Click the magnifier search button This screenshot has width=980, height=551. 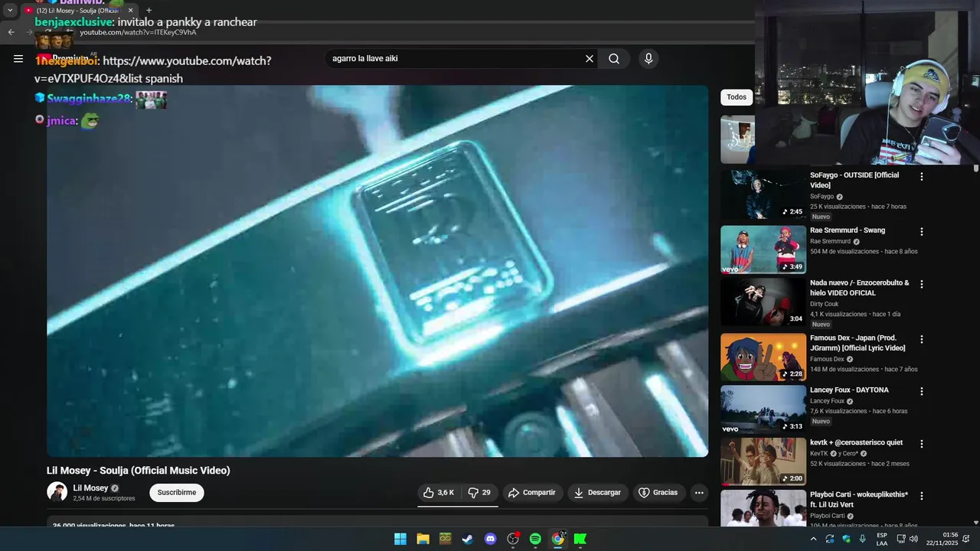point(614,59)
